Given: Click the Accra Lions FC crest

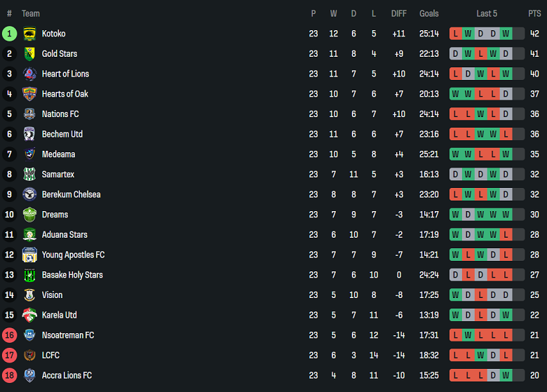Looking at the screenshot, I should tap(29, 375).
